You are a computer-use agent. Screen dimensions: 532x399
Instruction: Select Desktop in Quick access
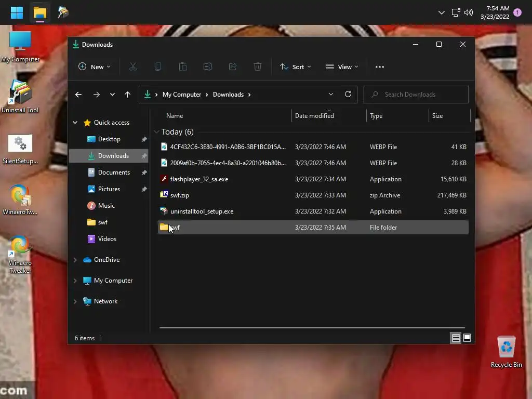(109, 139)
